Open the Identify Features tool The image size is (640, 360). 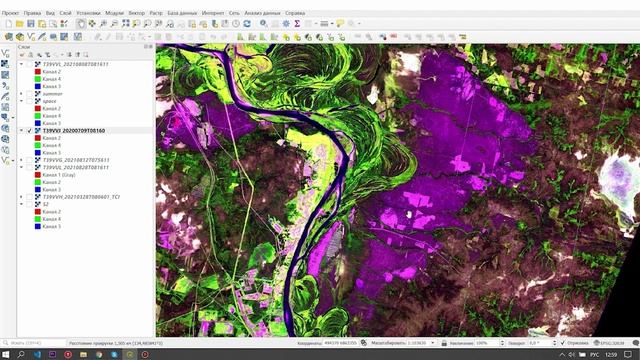pyautogui.click(x=264, y=24)
